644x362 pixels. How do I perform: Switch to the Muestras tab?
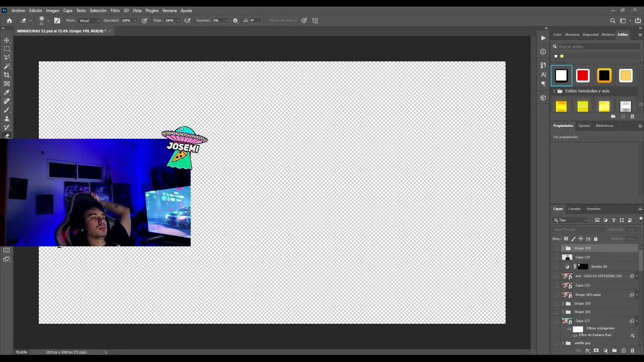click(572, 35)
